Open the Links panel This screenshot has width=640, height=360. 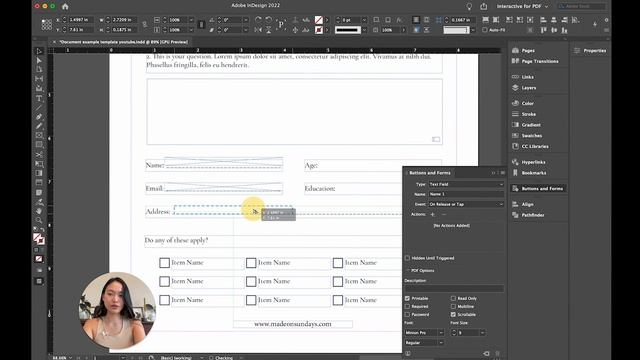pyautogui.click(x=523, y=77)
